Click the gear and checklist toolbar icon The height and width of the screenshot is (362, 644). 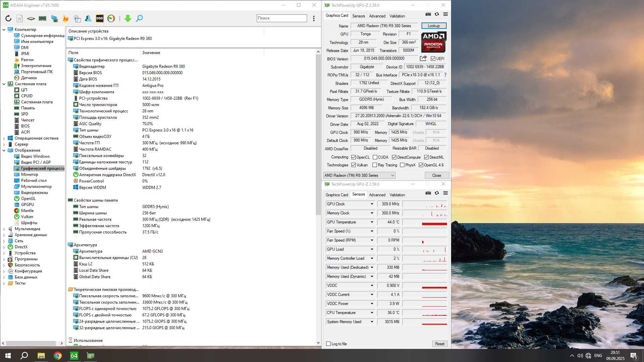point(77,18)
